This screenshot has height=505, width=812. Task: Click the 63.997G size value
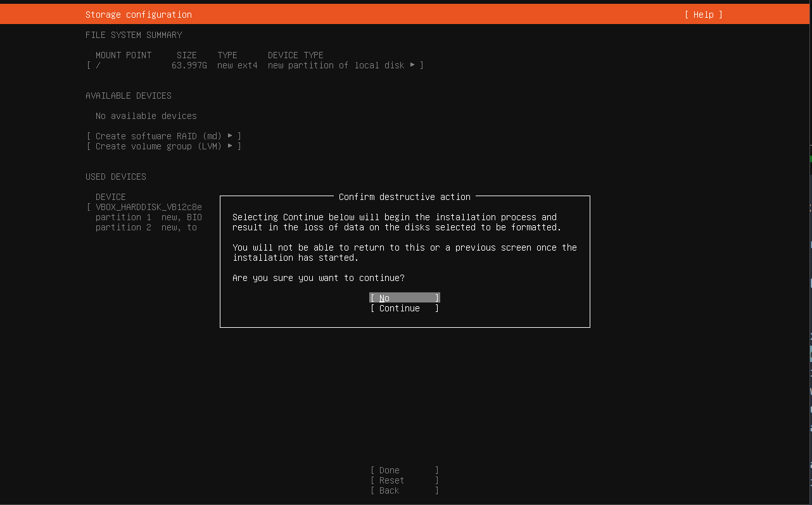pos(189,65)
